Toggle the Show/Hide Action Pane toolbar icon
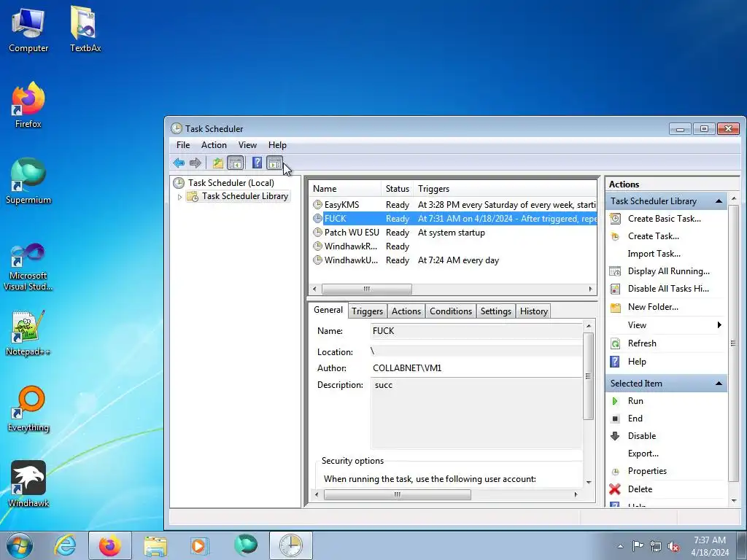This screenshot has height=560, width=747. pos(274,163)
